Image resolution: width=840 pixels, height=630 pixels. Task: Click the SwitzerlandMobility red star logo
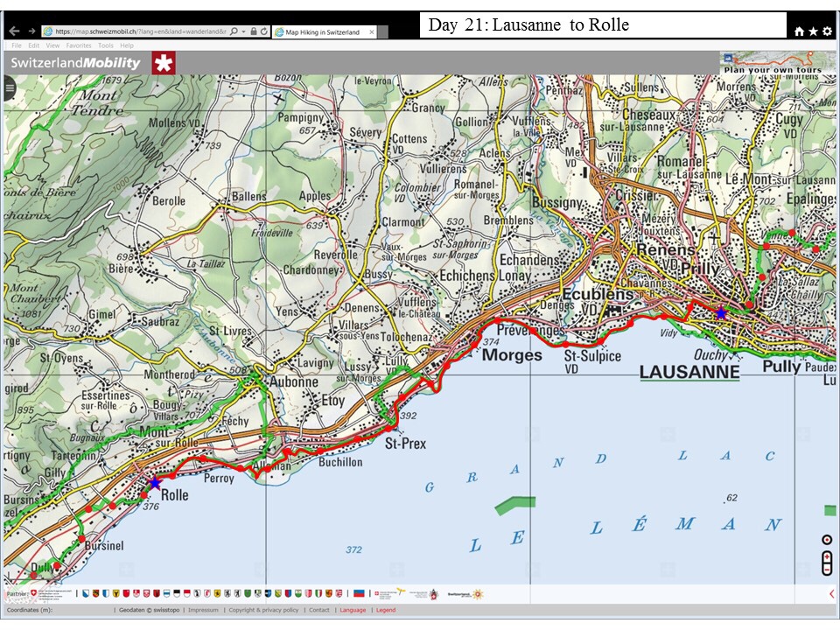pos(164,63)
